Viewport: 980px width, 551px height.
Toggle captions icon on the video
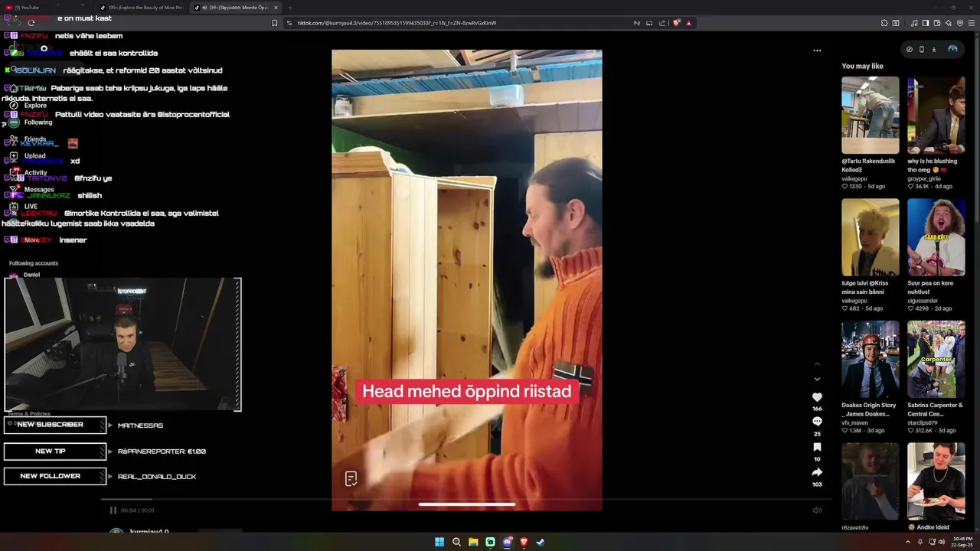351,479
